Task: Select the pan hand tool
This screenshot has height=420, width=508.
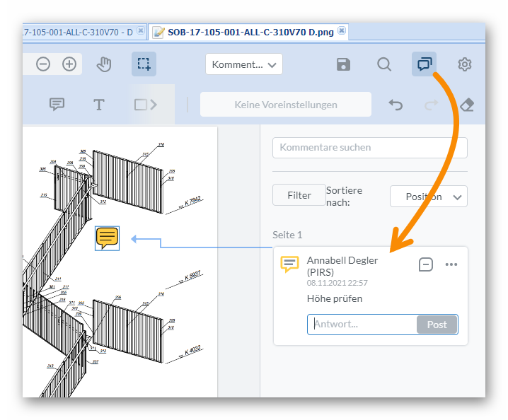Action: (x=104, y=64)
